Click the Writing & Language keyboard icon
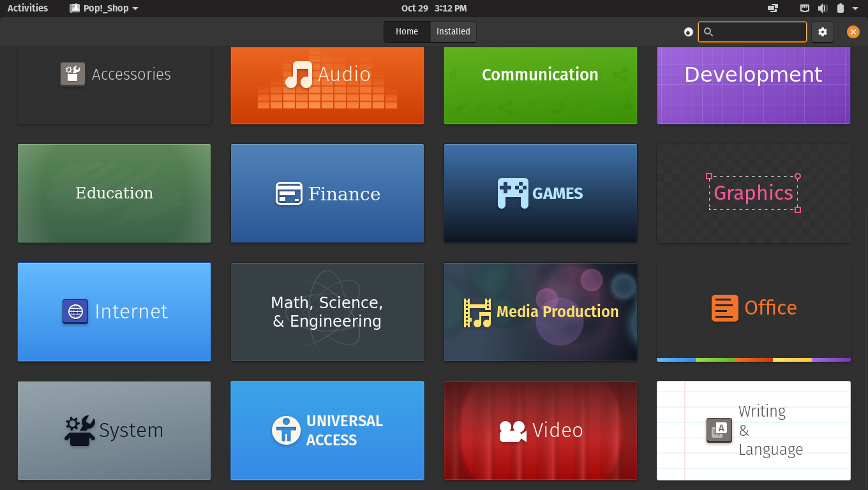Image resolution: width=868 pixels, height=490 pixels. pyautogui.click(x=719, y=430)
